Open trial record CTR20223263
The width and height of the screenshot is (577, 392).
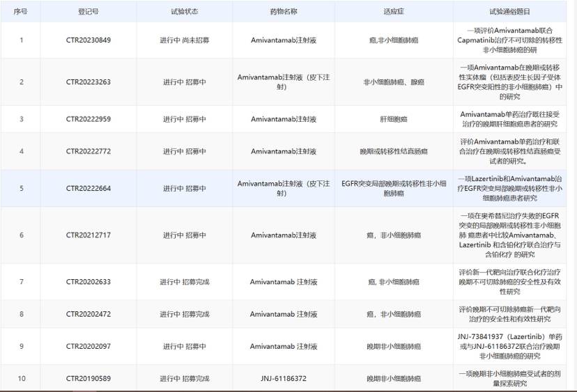coord(88,82)
